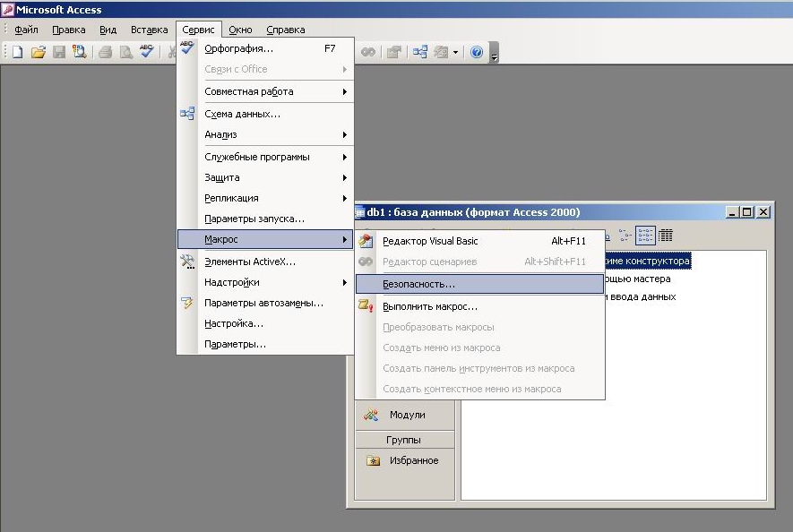Screen dimensions: 793x532
Task: Click the New database toolbar icon
Action: pos(18,52)
